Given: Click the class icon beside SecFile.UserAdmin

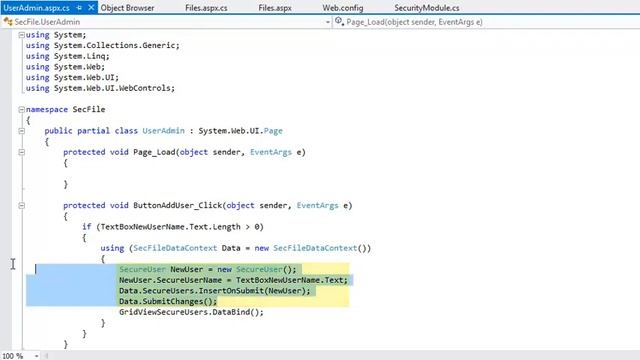Looking at the screenshot, I should click(x=8, y=22).
